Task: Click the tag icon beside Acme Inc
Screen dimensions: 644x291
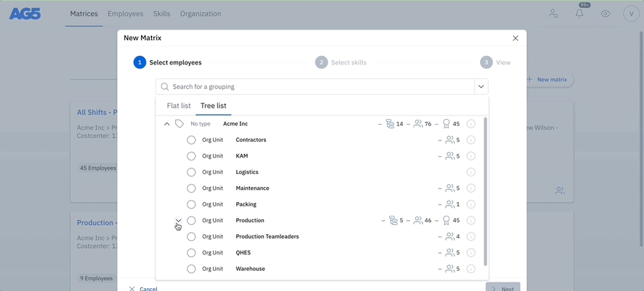Action: coord(180,124)
